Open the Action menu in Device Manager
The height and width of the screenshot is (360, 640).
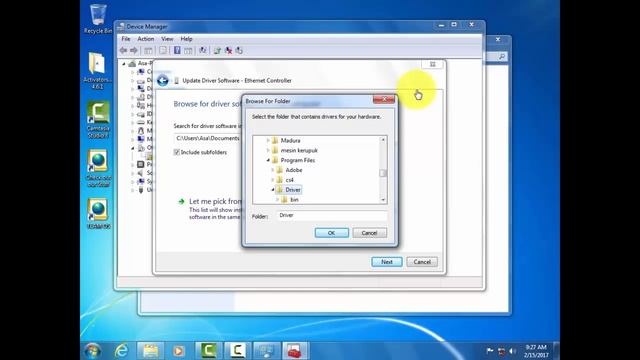(146, 39)
